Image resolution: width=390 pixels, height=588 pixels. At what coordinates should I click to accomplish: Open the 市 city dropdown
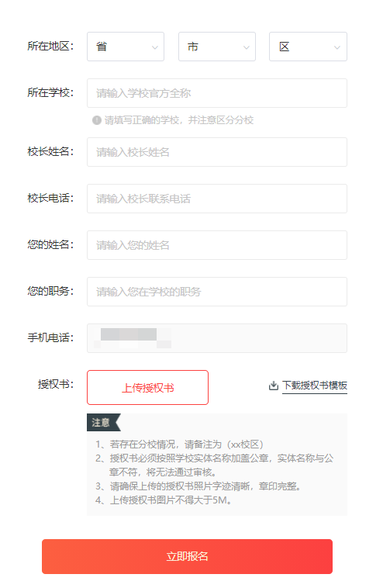point(217,47)
